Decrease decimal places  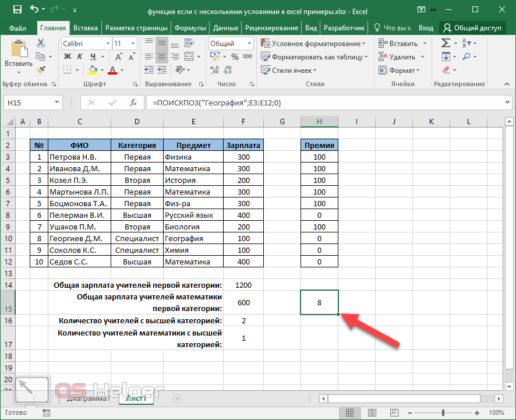click(227, 70)
